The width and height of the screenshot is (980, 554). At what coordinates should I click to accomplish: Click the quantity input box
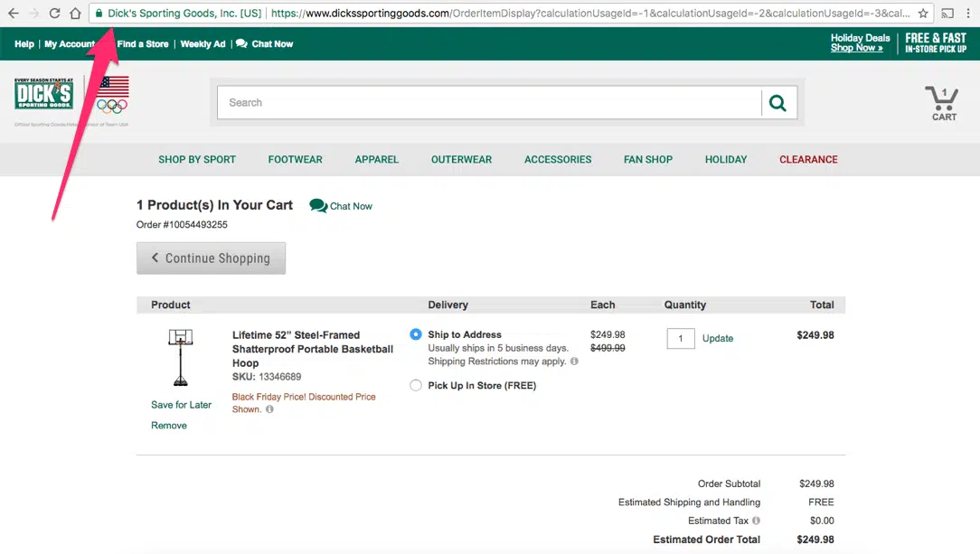tap(681, 339)
